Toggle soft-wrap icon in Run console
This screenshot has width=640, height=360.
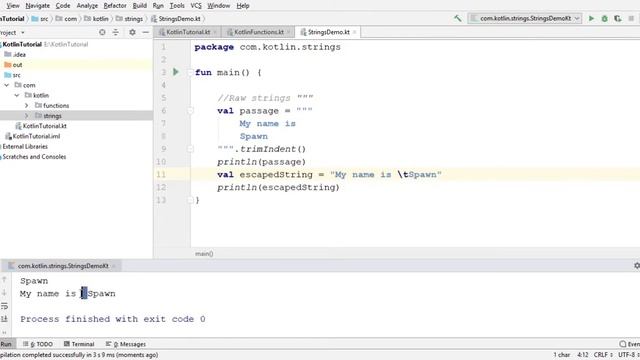[4, 306]
